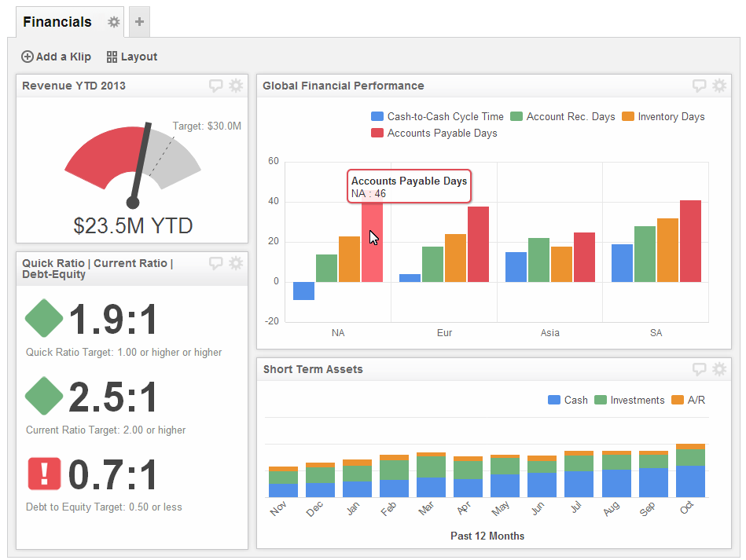The height and width of the screenshot is (560, 746).
Task: Open gear menu for Quick Ratio klip
Action: click(236, 263)
